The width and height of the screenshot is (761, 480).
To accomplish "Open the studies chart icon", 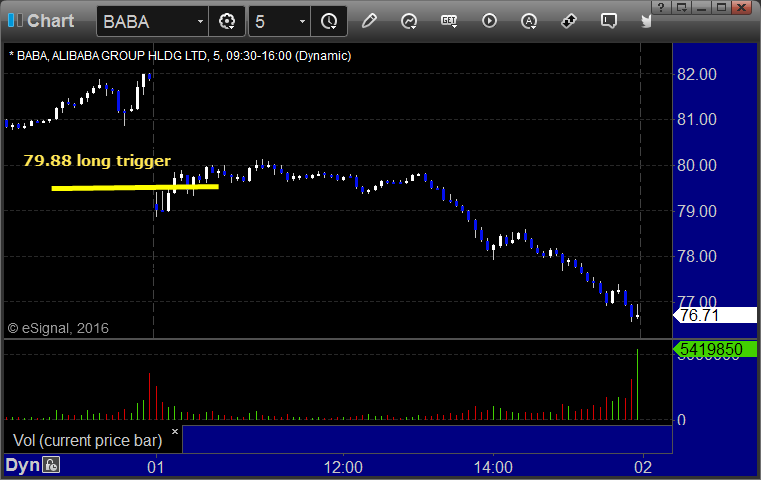I will tap(409, 21).
